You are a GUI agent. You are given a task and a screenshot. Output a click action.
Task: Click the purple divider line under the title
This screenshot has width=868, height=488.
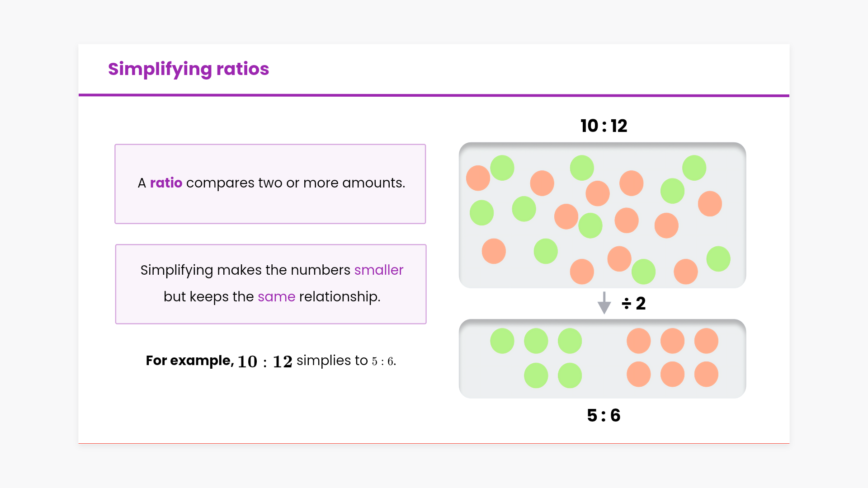(434, 95)
